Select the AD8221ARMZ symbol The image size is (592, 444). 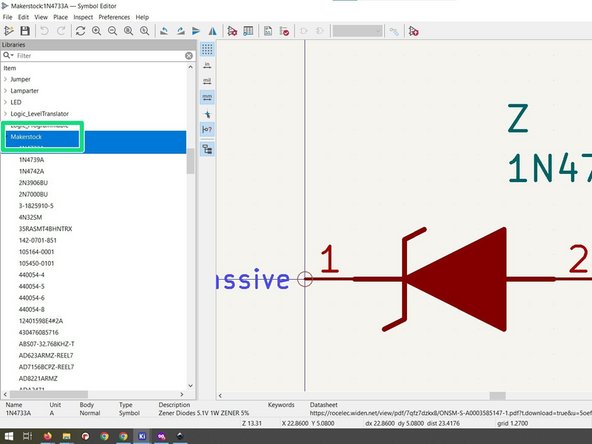(38, 378)
